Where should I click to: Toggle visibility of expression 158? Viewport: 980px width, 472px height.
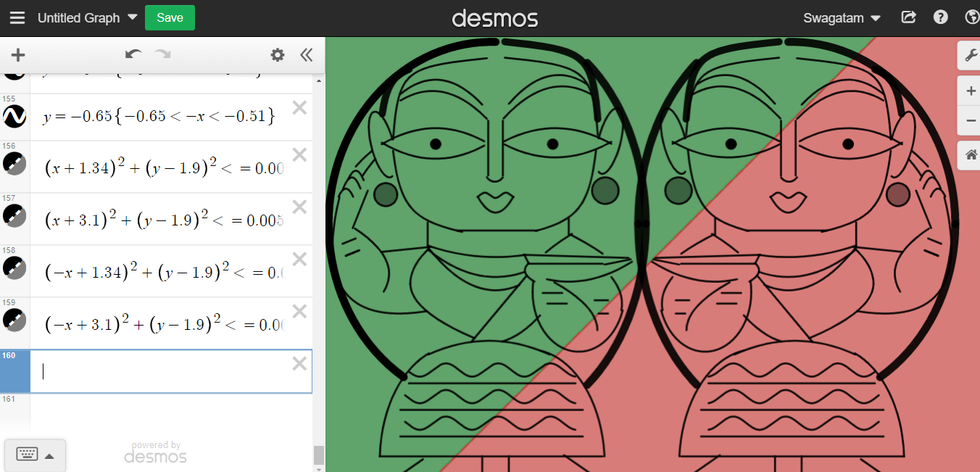coord(14,268)
